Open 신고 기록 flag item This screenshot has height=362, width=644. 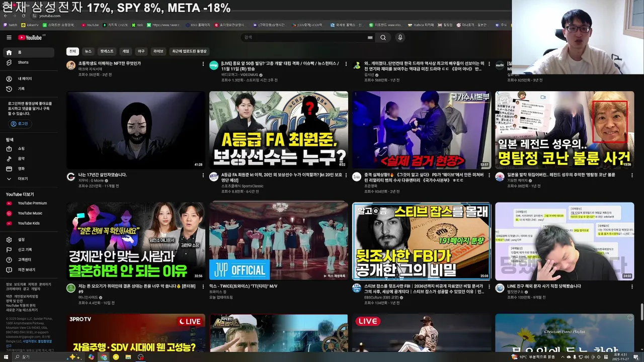pos(29,250)
